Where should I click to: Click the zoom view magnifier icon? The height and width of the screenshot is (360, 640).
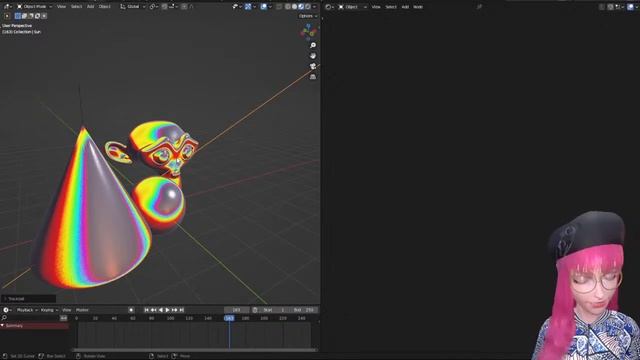pos(313,45)
